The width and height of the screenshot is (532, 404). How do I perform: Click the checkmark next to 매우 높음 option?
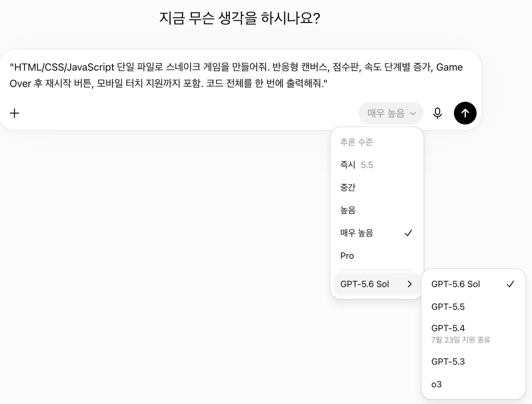pos(408,233)
